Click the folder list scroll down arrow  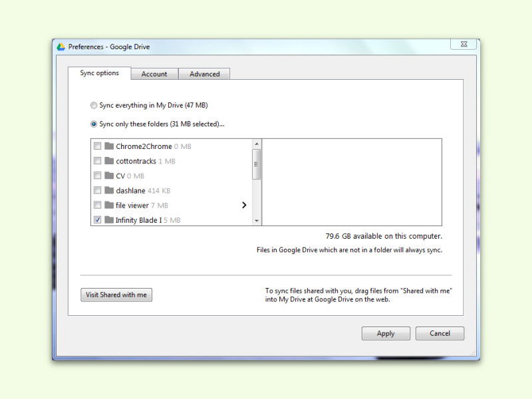[257, 221]
